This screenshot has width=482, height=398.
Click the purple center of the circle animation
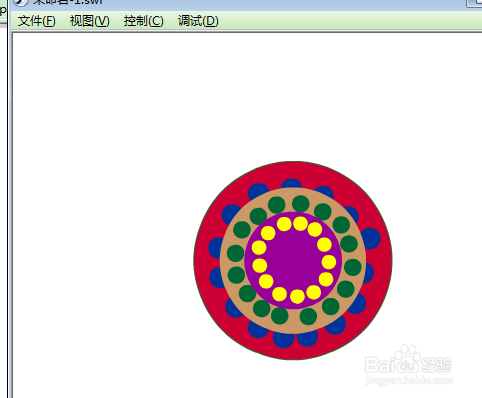[x=293, y=260]
